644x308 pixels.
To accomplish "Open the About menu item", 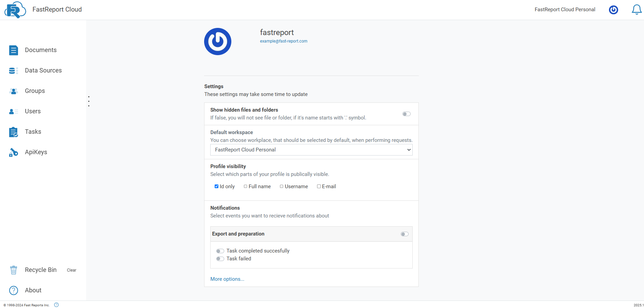I will 33,290.
